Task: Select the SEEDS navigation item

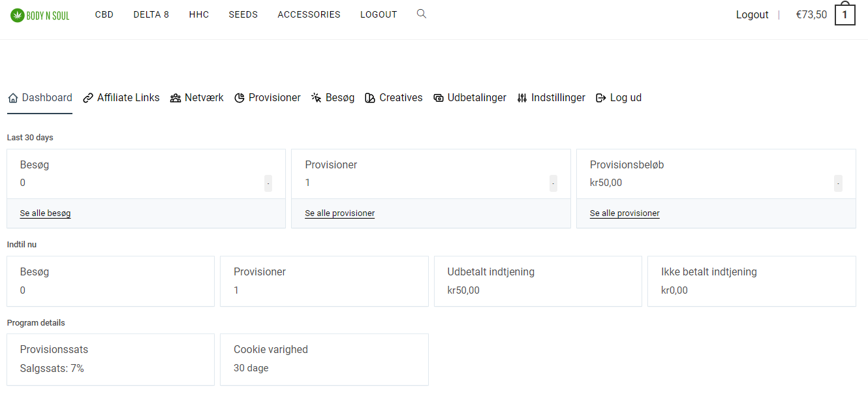Action: click(243, 14)
